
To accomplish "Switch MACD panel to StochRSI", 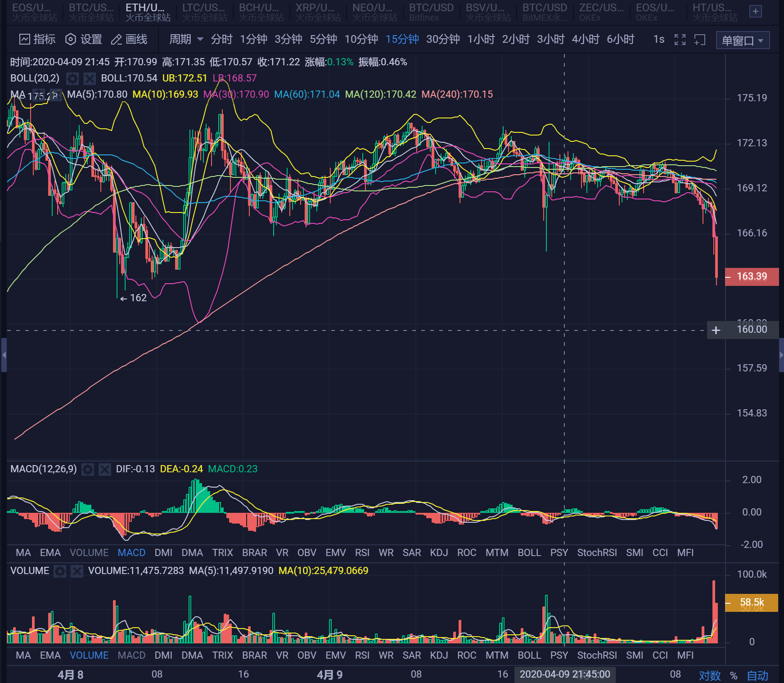I will coord(597,553).
